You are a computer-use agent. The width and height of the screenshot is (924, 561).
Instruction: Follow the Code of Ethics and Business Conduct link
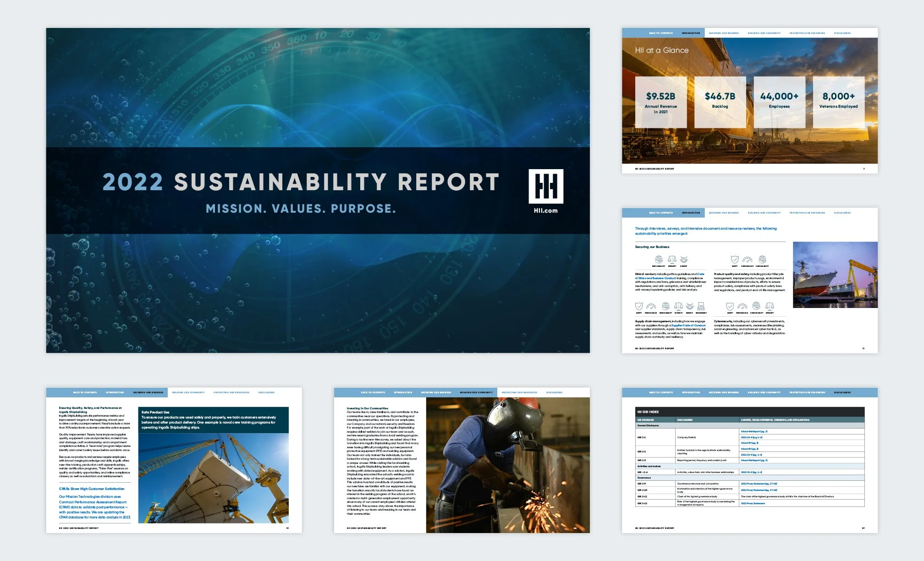coord(655,278)
